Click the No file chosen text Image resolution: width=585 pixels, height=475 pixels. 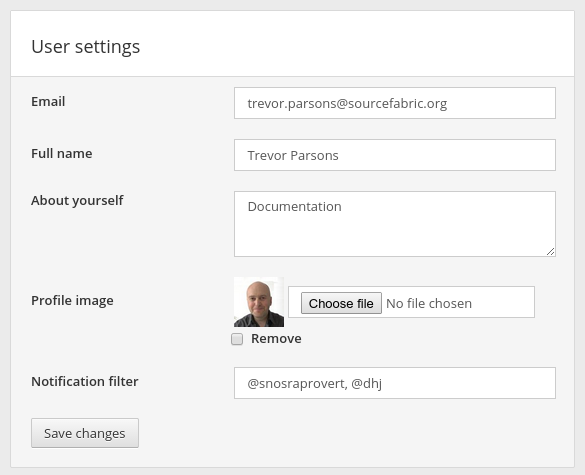tap(429, 303)
